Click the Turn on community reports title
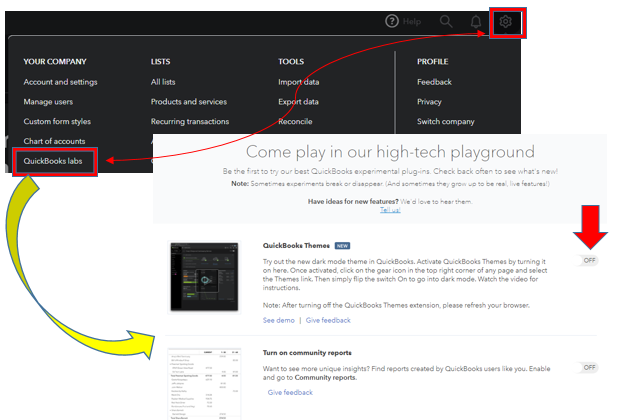Image resolution: width=631 pixels, height=420 pixels. (x=307, y=353)
